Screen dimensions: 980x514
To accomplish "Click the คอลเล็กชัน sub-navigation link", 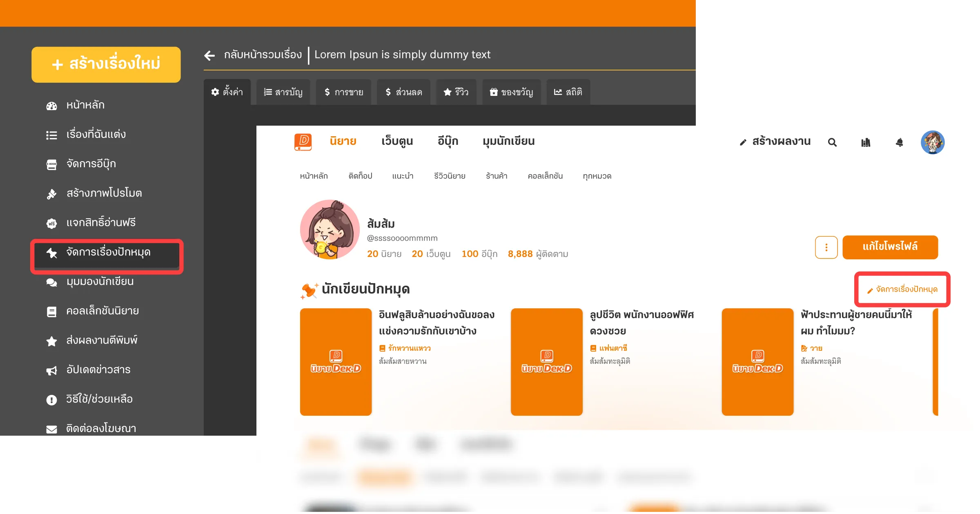I will point(545,176).
